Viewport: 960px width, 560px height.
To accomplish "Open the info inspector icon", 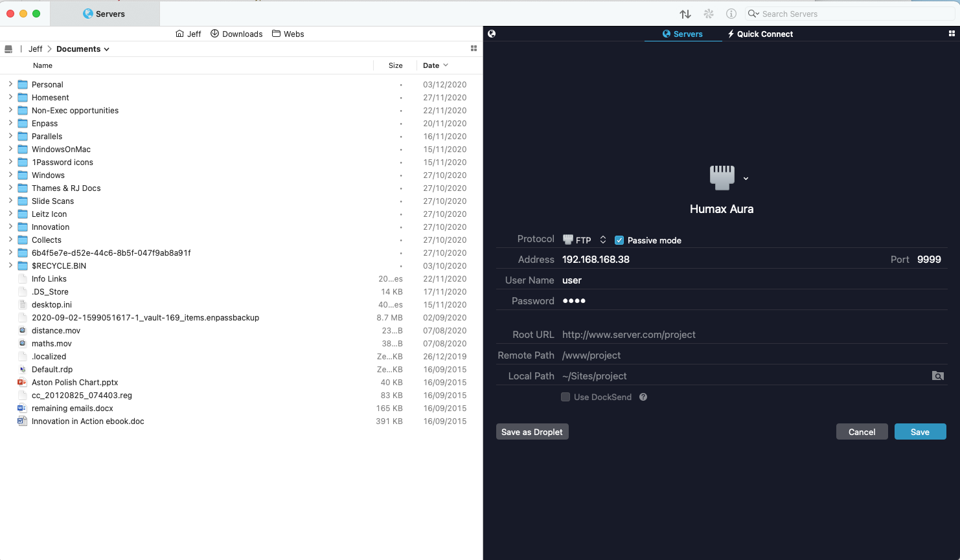I will [731, 14].
